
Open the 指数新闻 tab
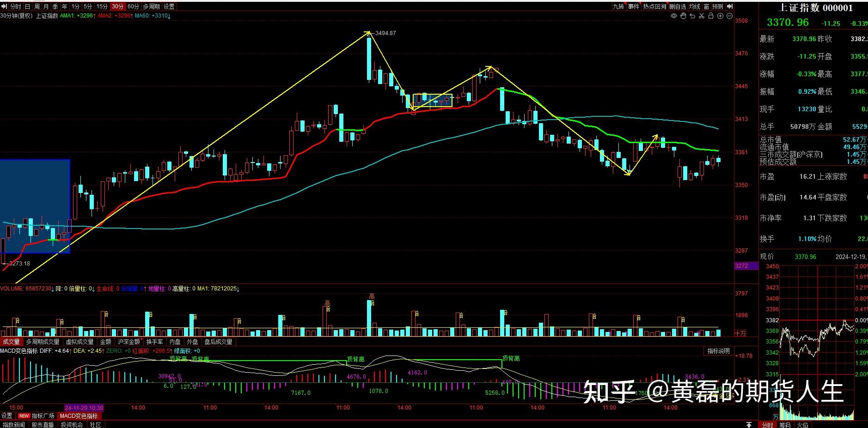(x=13, y=424)
